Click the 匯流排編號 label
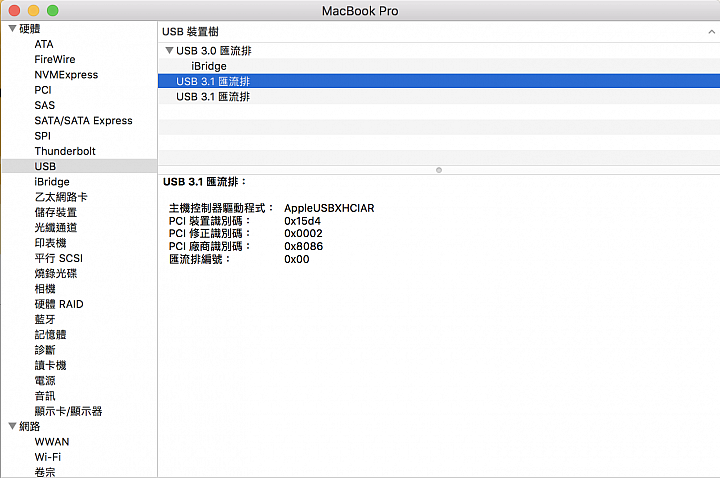 200,259
